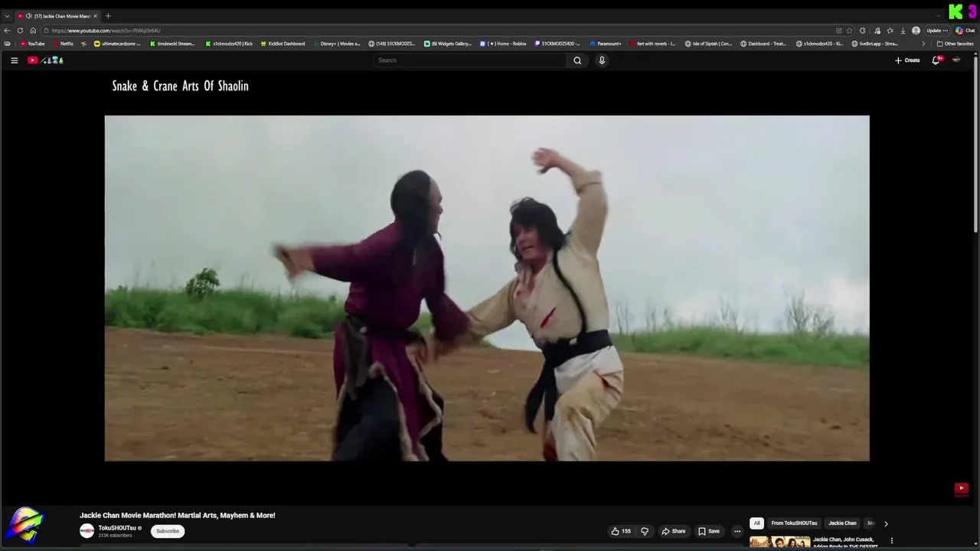Click the Google Photos pinwheel bookmark icon
Screen dimensions: 980x551
(x=84, y=44)
